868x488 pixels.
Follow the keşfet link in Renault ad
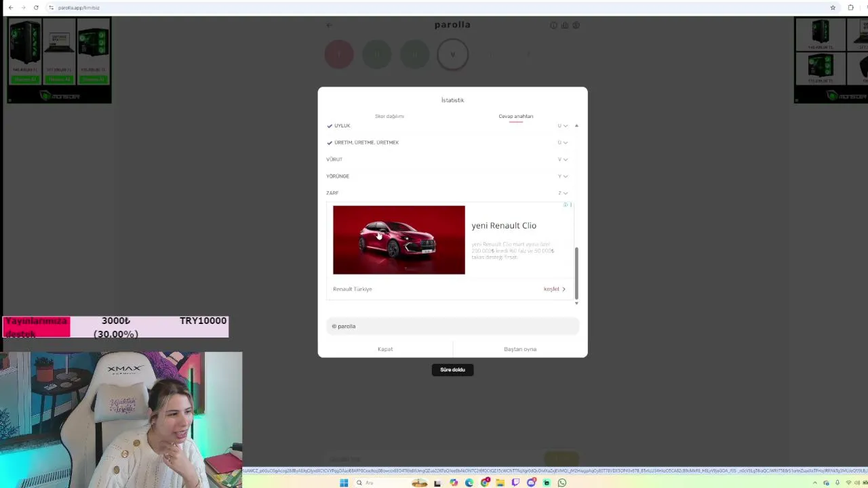[554, 289]
